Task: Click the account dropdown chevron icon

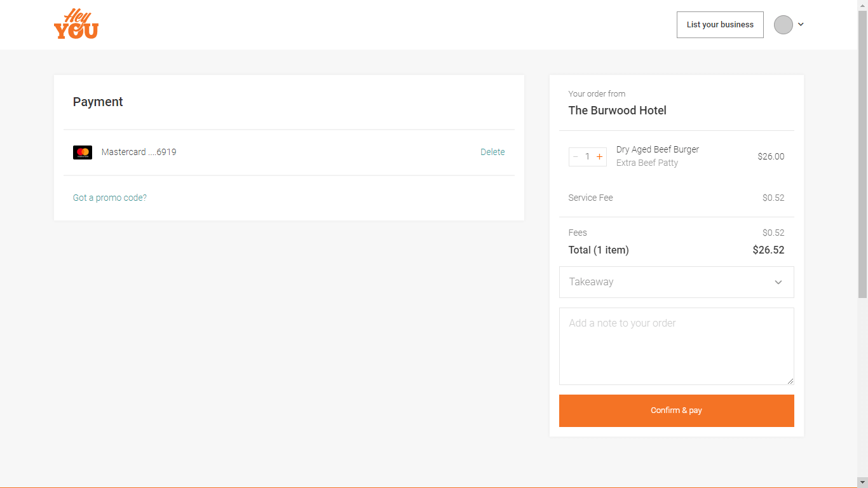Action: pyautogui.click(x=800, y=24)
